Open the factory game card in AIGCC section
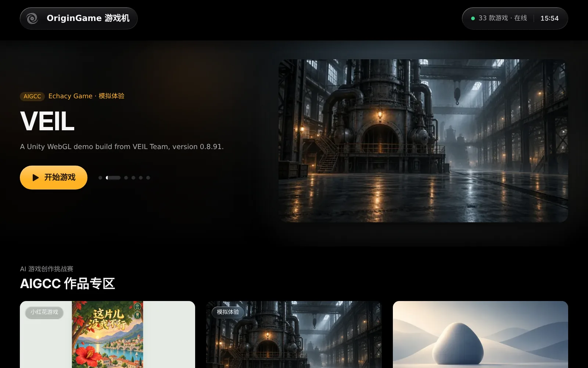This screenshot has height=368, width=588. pyautogui.click(x=294, y=335)
